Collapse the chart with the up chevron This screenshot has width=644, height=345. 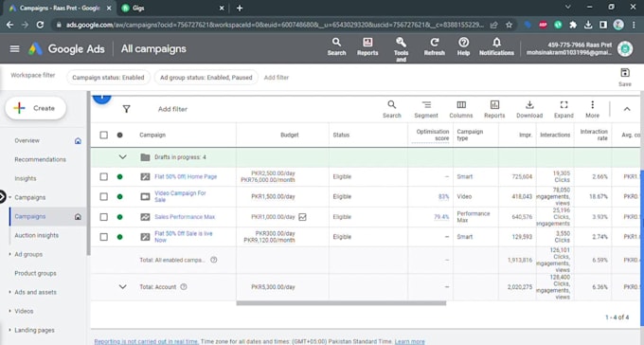pos(627,109)
